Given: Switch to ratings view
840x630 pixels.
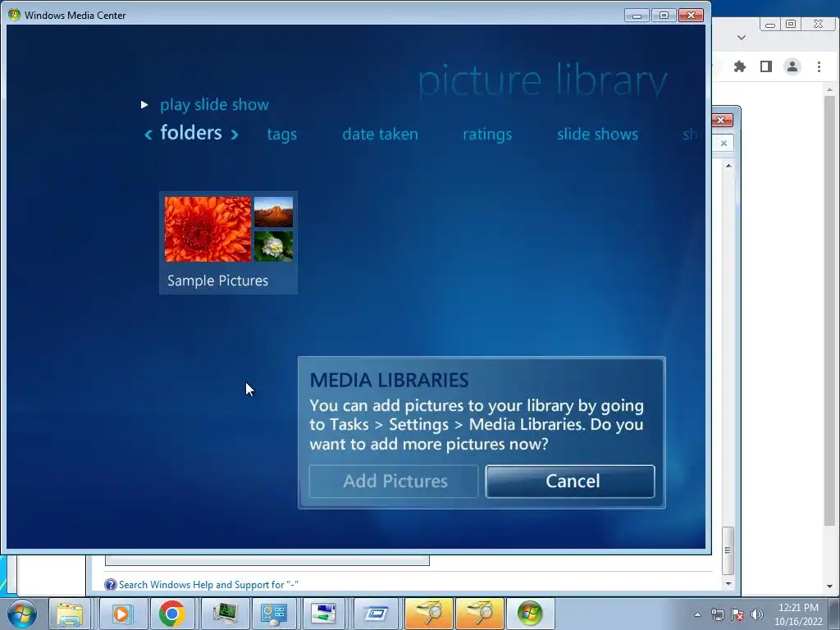Looking at the screenshot, I should 487,134.
